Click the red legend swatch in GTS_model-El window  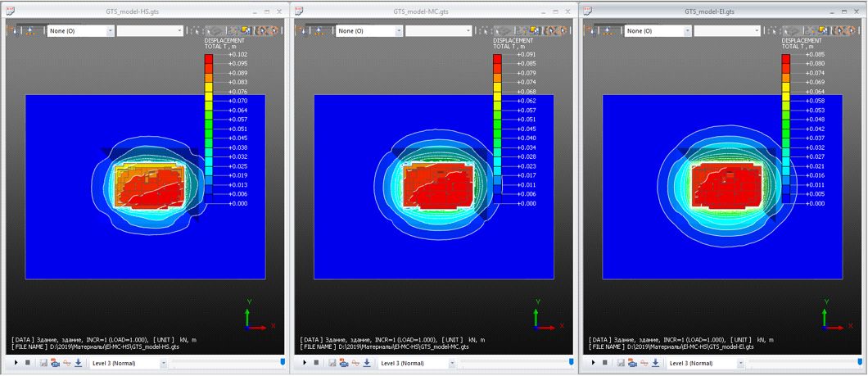(786, 59)
